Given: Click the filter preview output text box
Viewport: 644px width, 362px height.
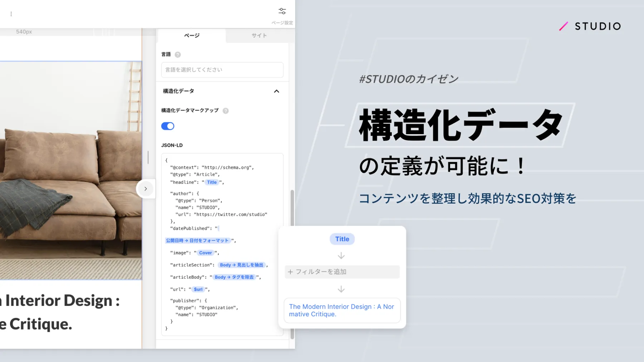Looking at the screenshot, I should click(342, 310).
